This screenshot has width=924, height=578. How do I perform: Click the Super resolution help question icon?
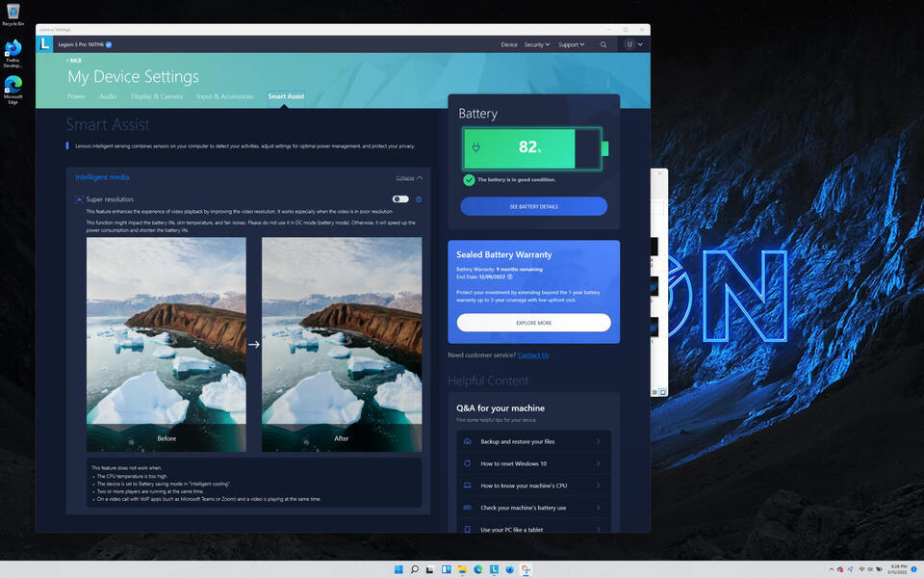(x=419, y=199)
